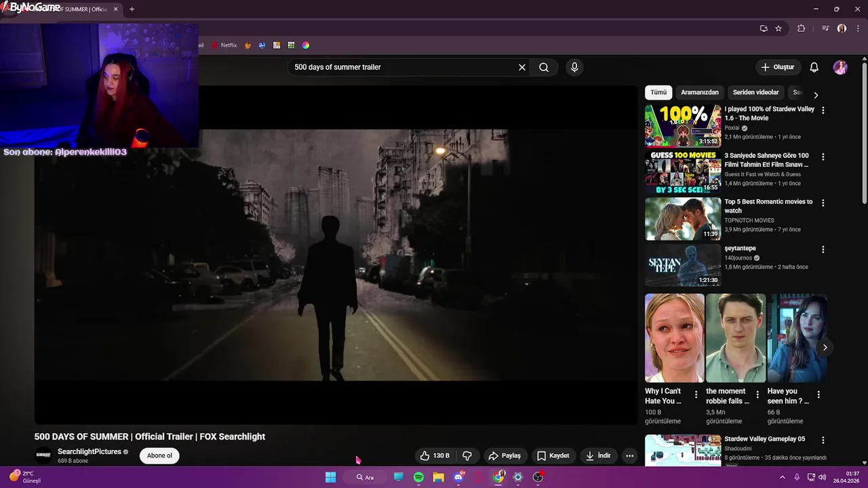Click install app icon in address bar
The image size is (868, 488).
(764, 28)
